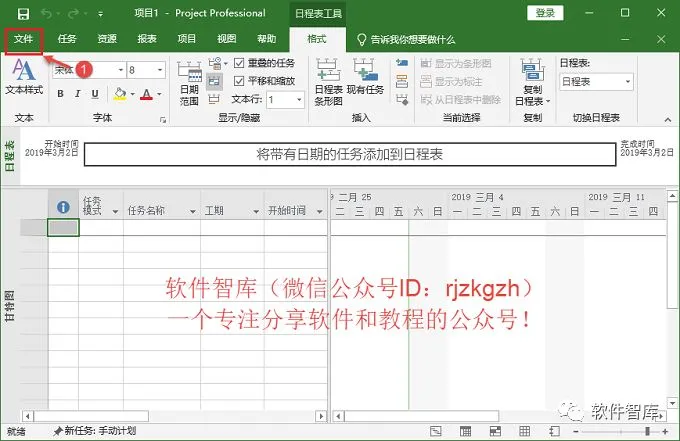This screenshot has width=680, height=441.
Task: Open the 文件 menu
Action: click(x=23, y=39)
